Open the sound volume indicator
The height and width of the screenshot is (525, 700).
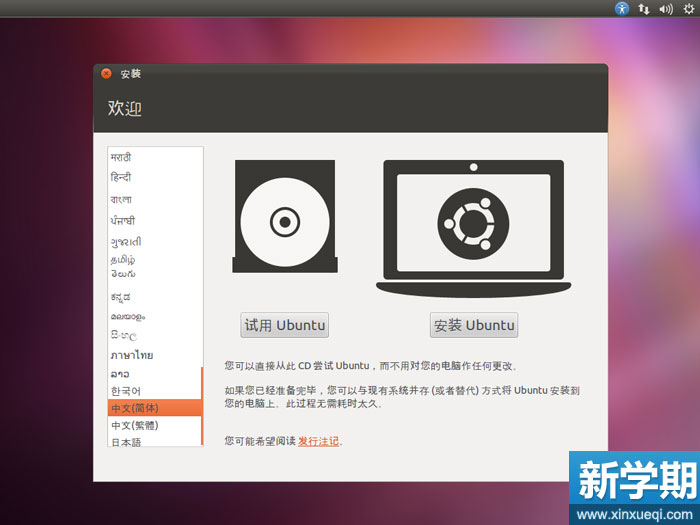[666, 9]
